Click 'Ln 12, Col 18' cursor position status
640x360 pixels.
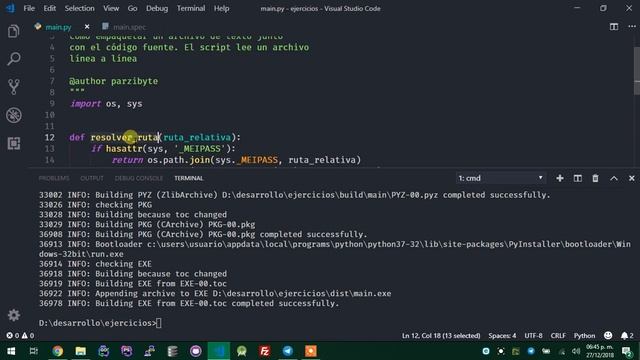coord(441,336)
